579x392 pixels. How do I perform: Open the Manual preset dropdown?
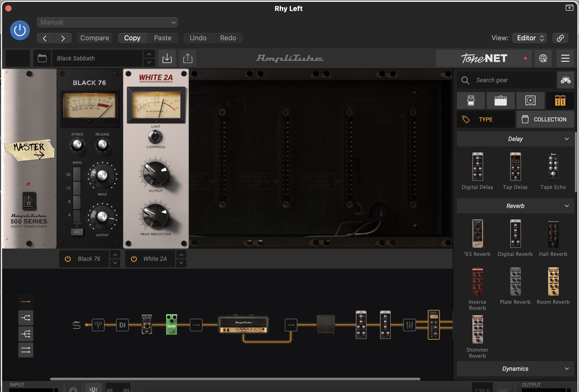click(107, 23)
